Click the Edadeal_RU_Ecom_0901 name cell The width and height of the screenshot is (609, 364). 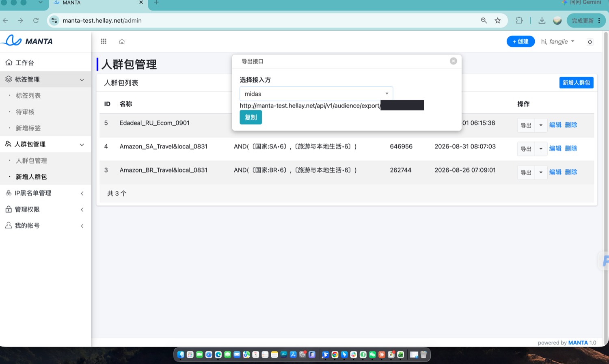pyautogui.click(x=154, y=123)
